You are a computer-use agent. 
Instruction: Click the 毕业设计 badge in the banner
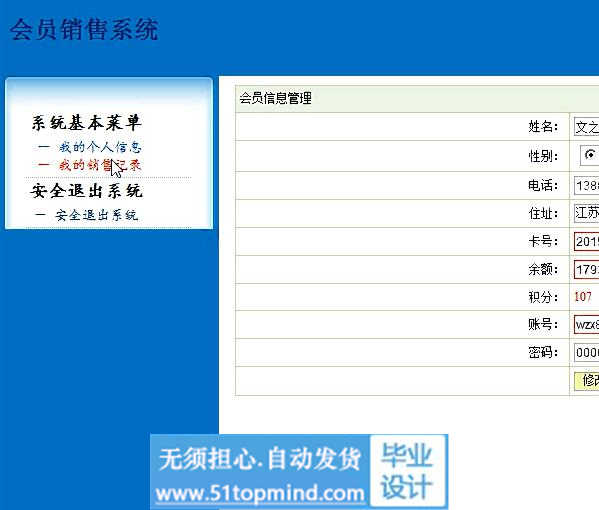407,471
